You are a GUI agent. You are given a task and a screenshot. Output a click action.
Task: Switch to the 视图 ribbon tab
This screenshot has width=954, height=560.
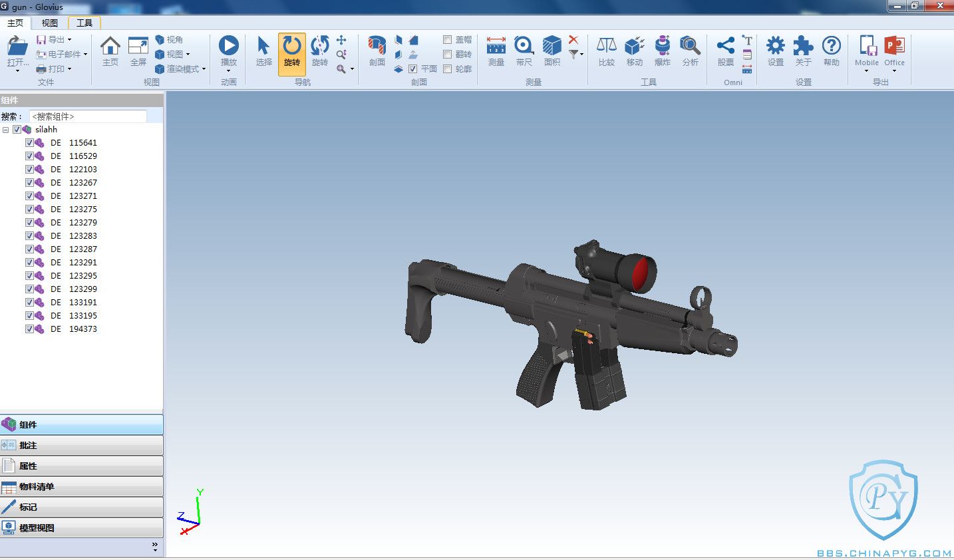[50, 23]
